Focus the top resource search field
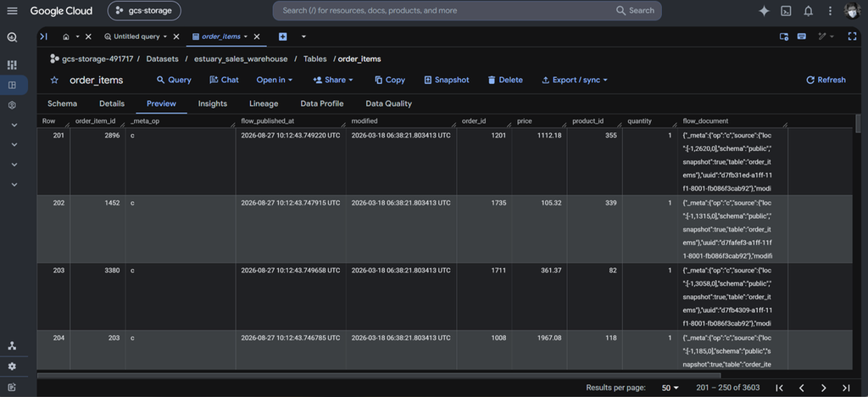This screenshot has height=397, width=868. (x=467, y=10)
